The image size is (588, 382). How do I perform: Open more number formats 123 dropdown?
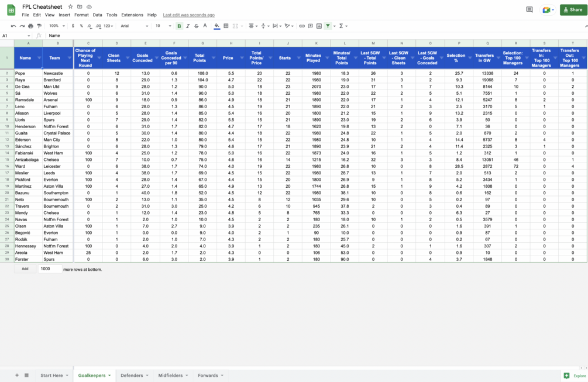[x=108, y=26]
